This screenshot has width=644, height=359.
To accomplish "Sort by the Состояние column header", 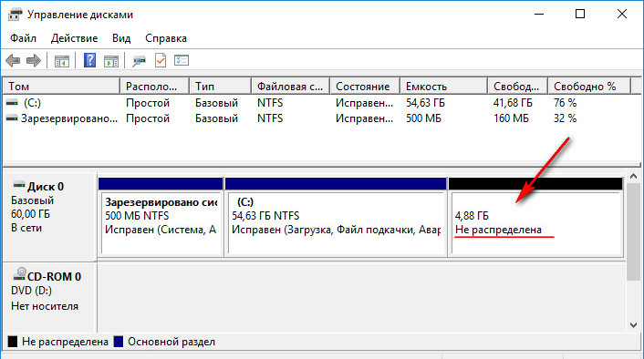I will [x=365, y=87].
